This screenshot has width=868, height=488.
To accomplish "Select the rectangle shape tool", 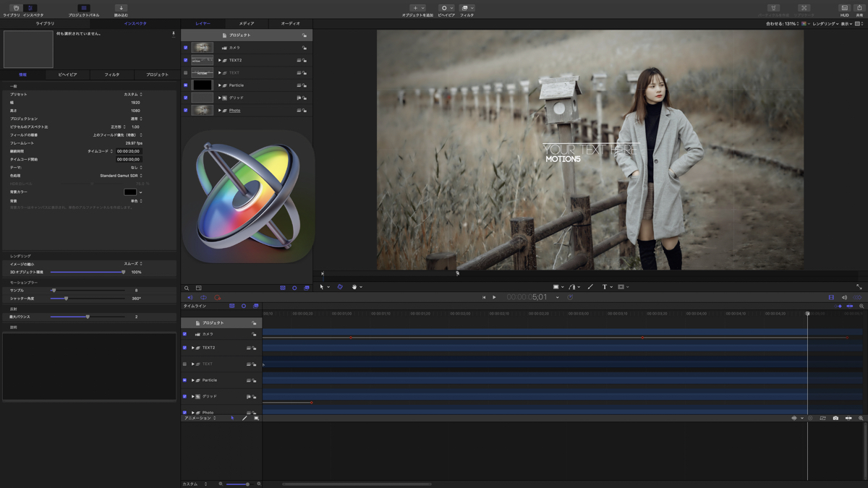I will point(556,287).
